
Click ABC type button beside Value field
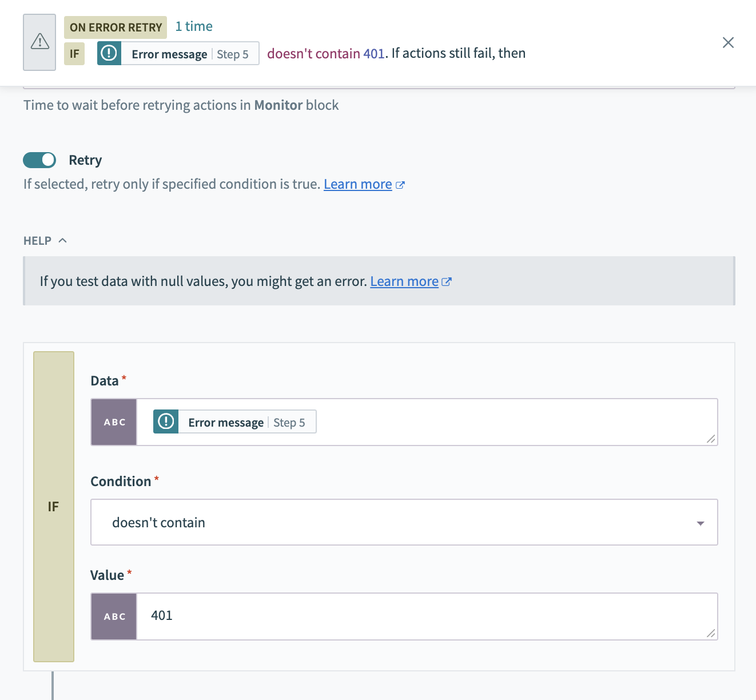(114, 617)
